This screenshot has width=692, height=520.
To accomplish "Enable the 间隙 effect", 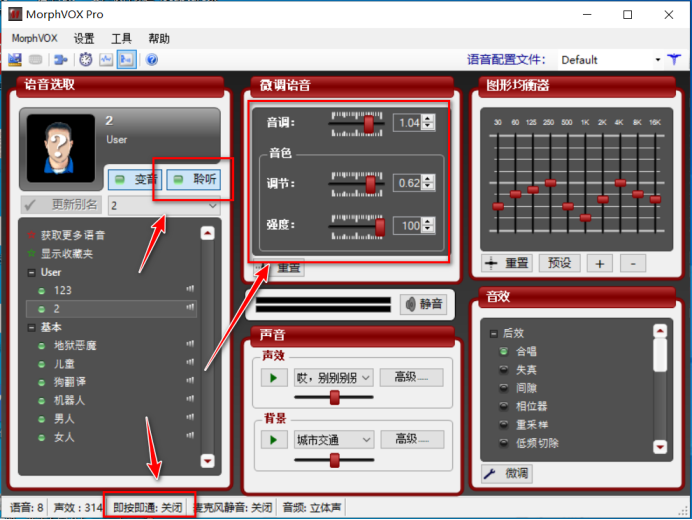I will click(x=504, y=388).
